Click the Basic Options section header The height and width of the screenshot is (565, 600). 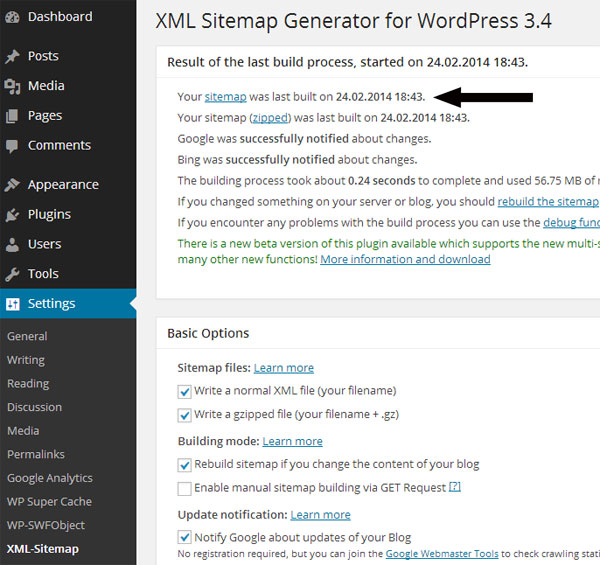tap(208, 333)
